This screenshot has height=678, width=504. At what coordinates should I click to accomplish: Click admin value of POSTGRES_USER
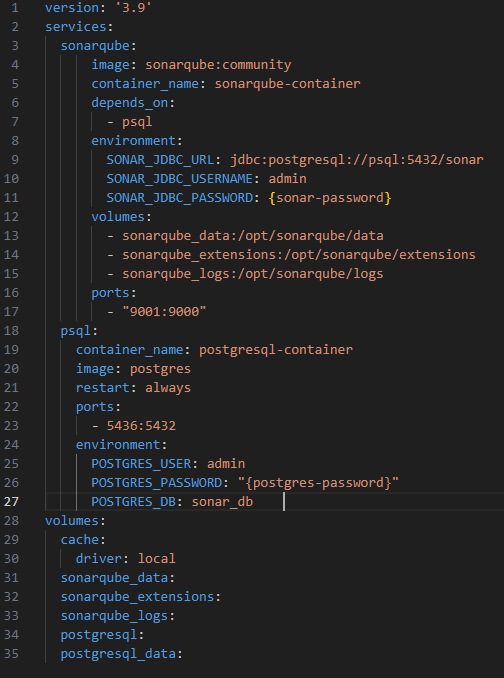(226, 464)
